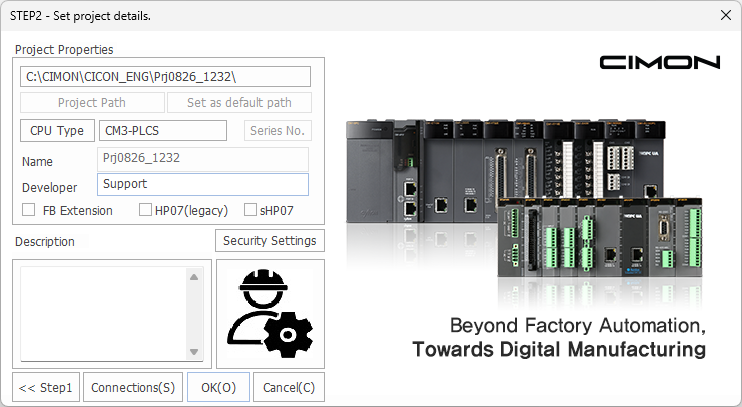Viewport: 742px width, 407px height.
Task: Click Set as default path button
Action: tap(238, 103)
